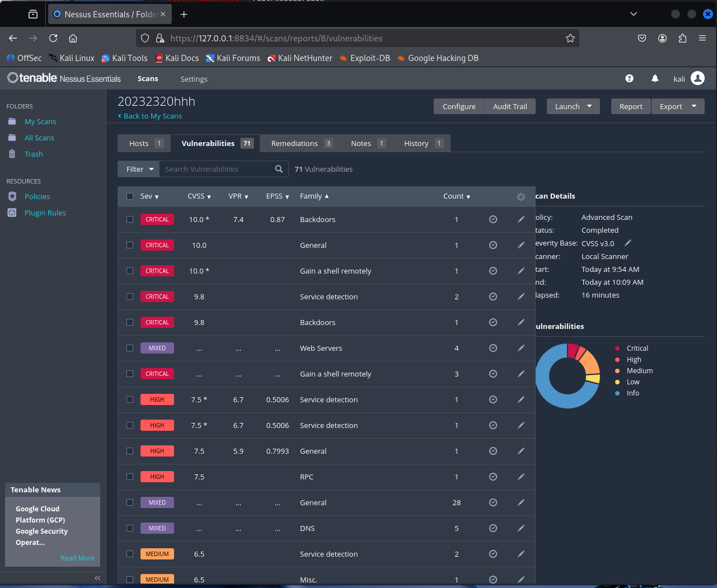Viewport: 717px width, 588px height.
Task: Click pencil edit icon on the 10.0 * Backdoors row
Action: pos(521,219)
